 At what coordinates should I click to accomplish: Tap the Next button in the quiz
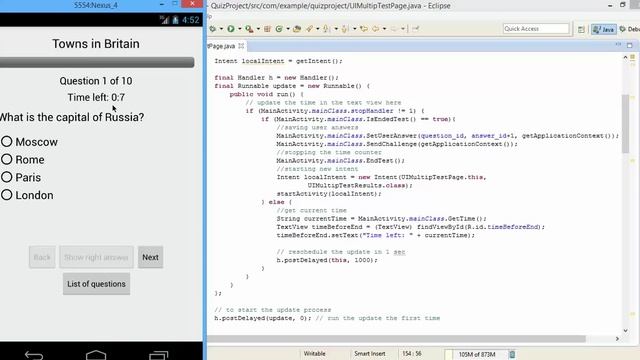point(150,257)
